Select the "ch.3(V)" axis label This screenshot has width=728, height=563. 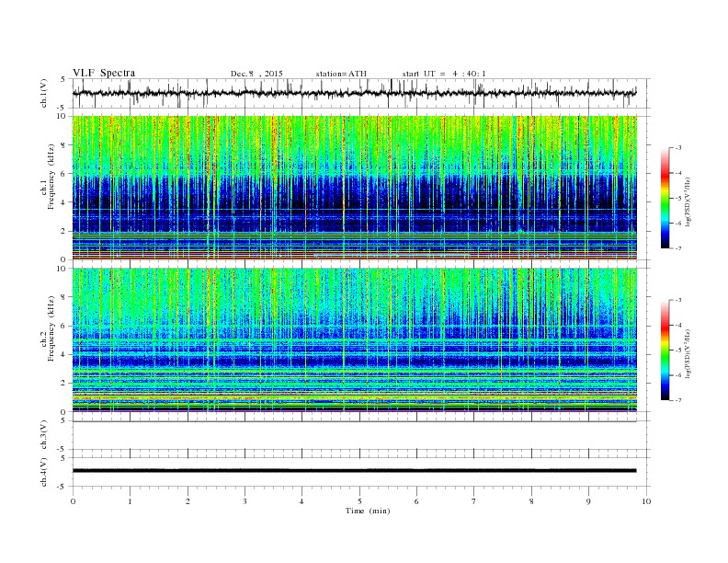(44, 435)
